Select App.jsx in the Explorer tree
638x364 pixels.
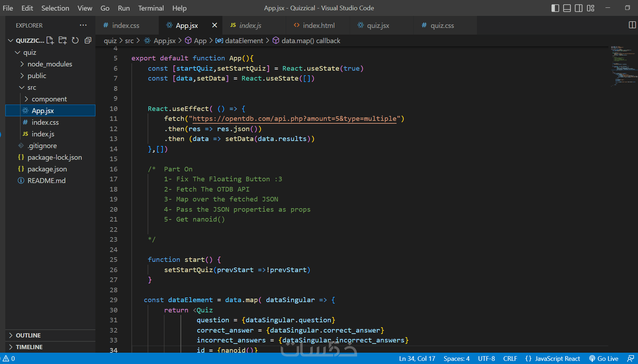coord(50,110)
